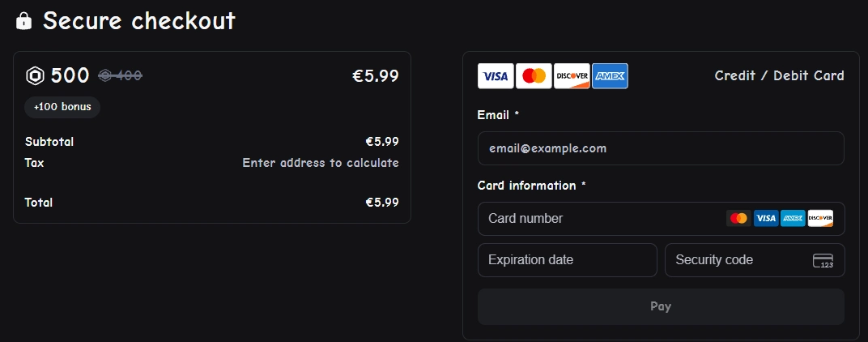Focus the Email input field
Image resolution: width=868 pixels, height=342 pixels.
pos(661,148)
